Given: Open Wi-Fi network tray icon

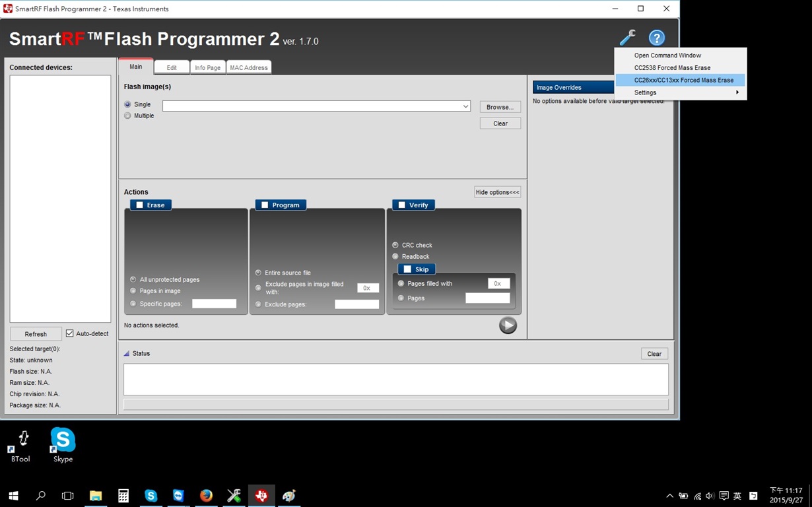Looking at the screenshot, I should point(697,496).
